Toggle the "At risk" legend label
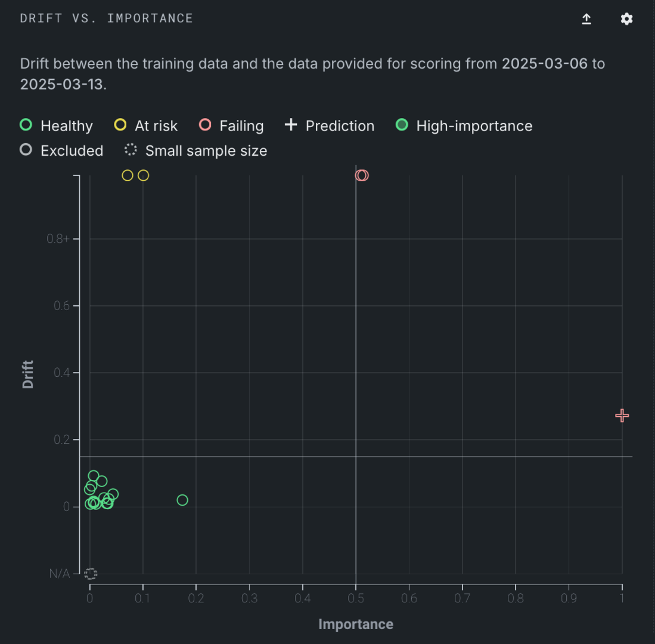 tap(156, 126)
